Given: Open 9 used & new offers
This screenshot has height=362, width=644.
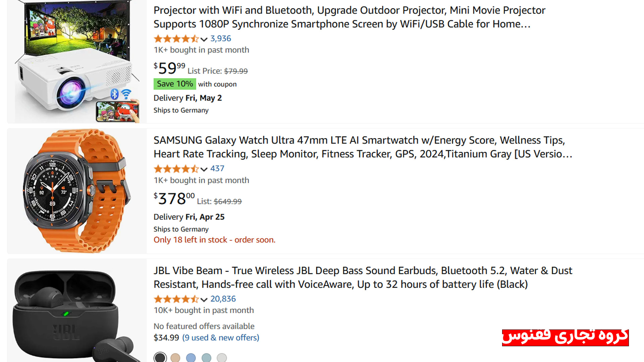Looking at the screenshot, I should [221, 338].
